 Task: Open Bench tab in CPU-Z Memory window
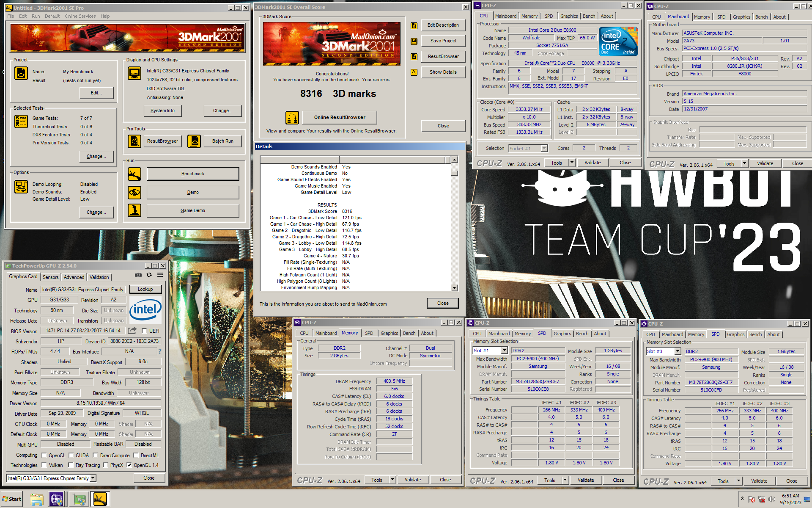point(409,333)
